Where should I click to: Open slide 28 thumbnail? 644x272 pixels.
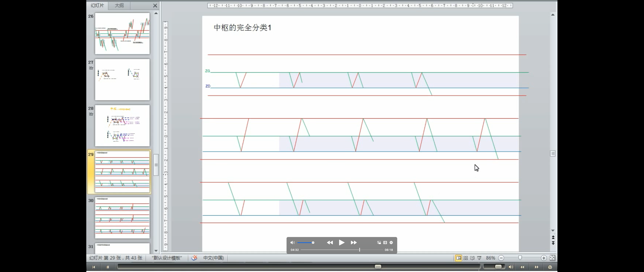click(122, 126)
